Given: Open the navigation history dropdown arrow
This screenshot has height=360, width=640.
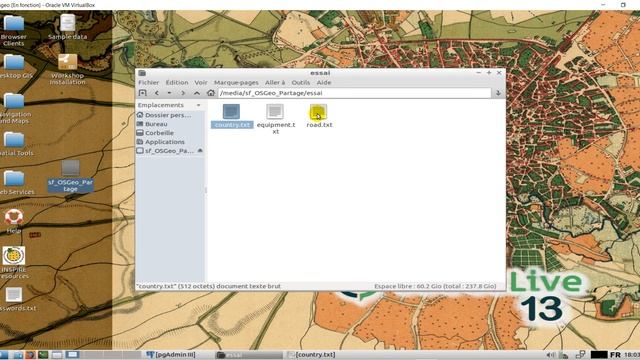Looking at the screenshot, I should click(x=169, y=93).
